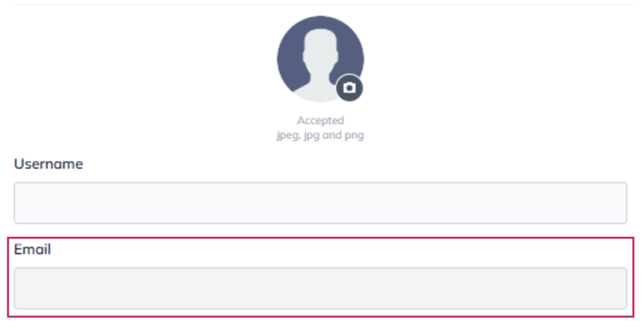
Task: Click the Email label text
Action: pyautogui.click(x=32, y=249)
